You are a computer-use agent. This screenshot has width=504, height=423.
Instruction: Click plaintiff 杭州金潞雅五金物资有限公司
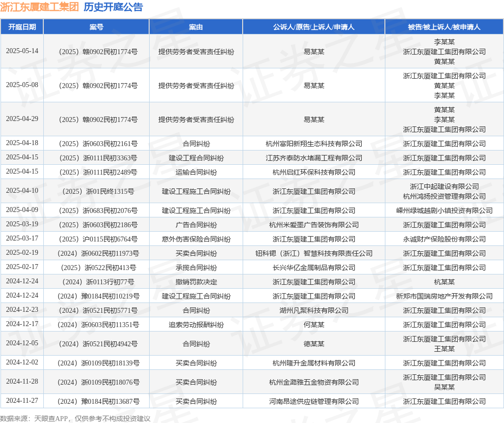click(314, 382)
